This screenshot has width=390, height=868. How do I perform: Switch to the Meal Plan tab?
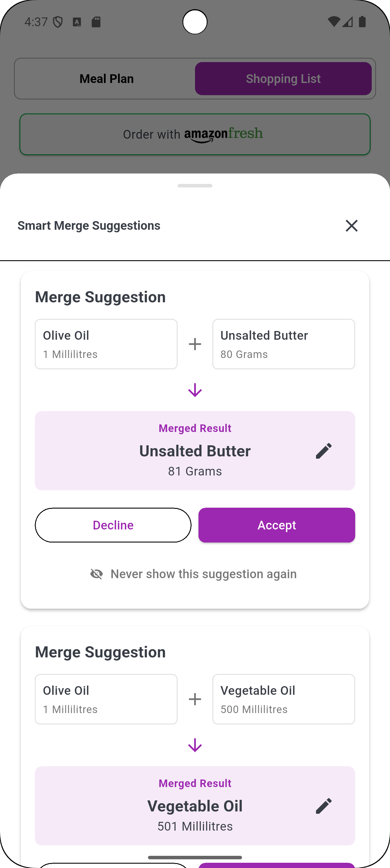pyautogui.click(x=106, y=78)
